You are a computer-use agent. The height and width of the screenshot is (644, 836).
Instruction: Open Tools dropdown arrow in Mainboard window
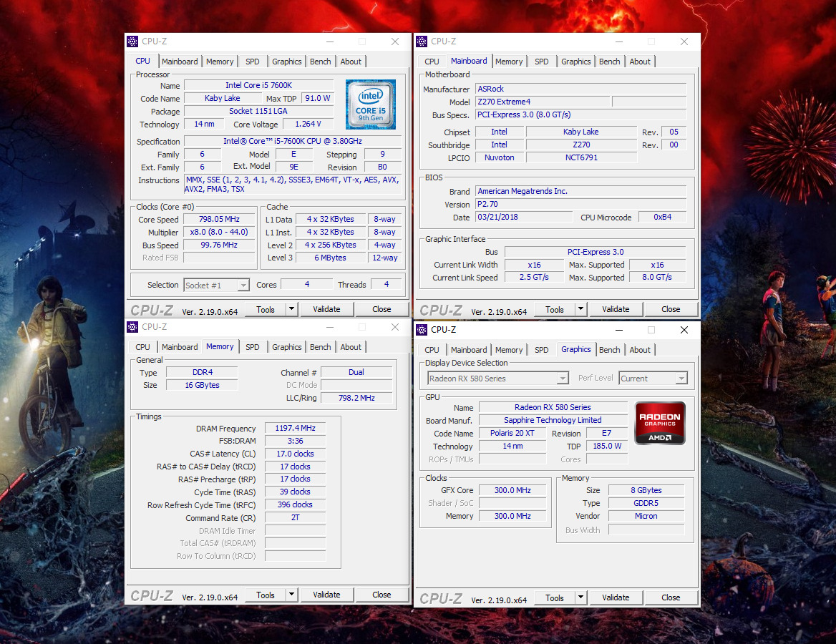click(580, 309)
